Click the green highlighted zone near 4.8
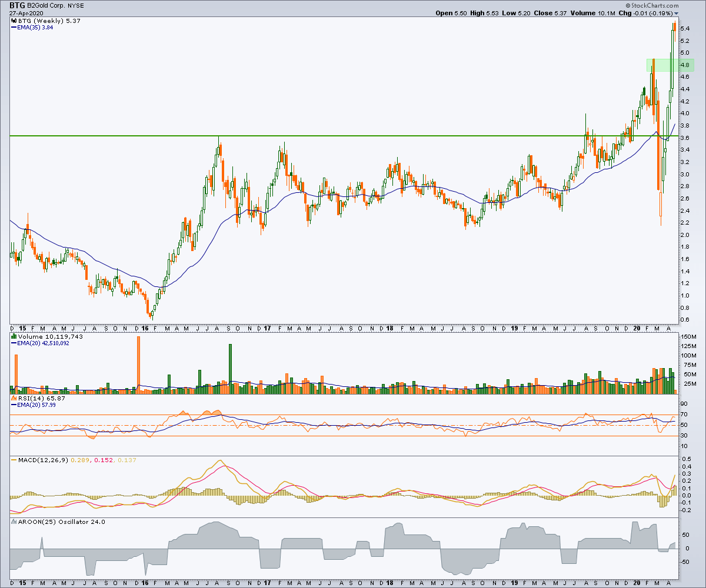Screen dimensions: 706x588 670,65
